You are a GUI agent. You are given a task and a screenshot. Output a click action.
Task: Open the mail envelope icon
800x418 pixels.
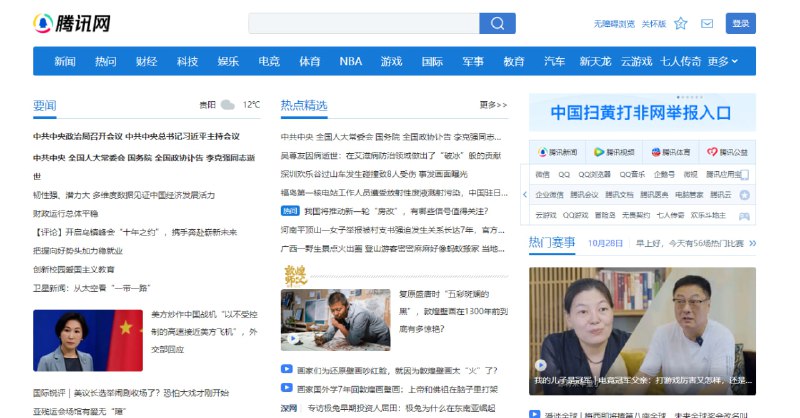707,23
